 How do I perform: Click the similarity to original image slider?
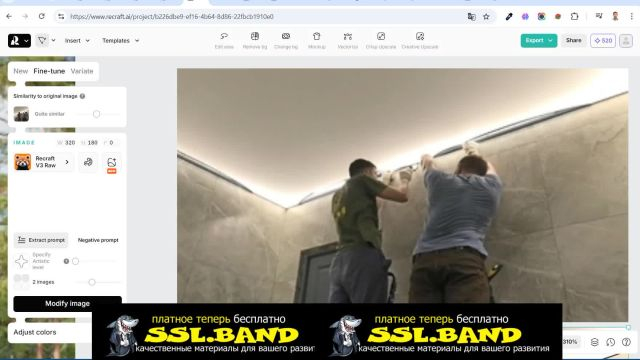click(x=98, y=114)
